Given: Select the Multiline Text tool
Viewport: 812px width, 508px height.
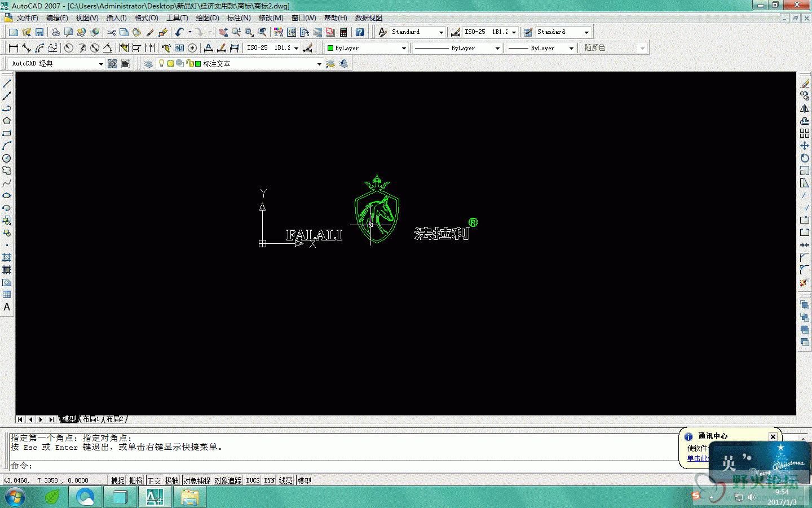Looking at the screenshot, I should click(7, 307).
